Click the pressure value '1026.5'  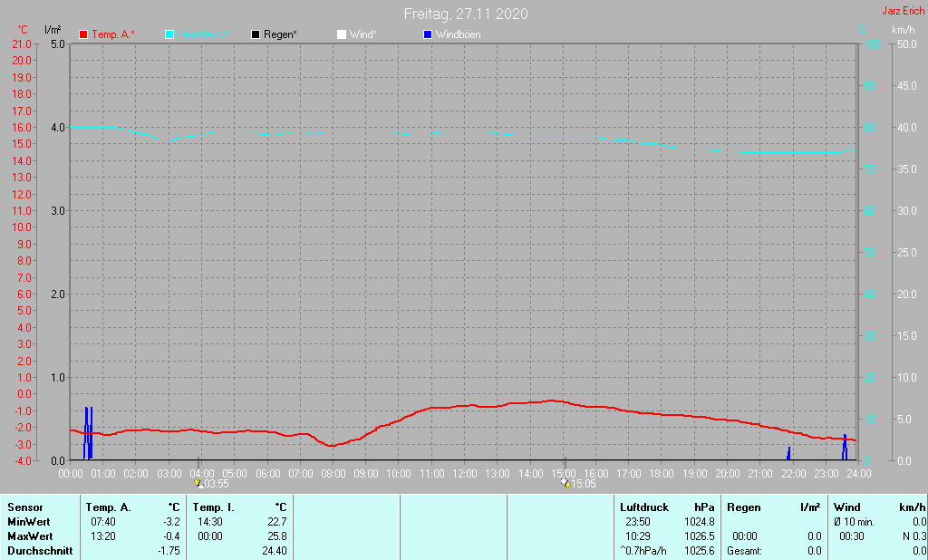click(x=700, y=536)
